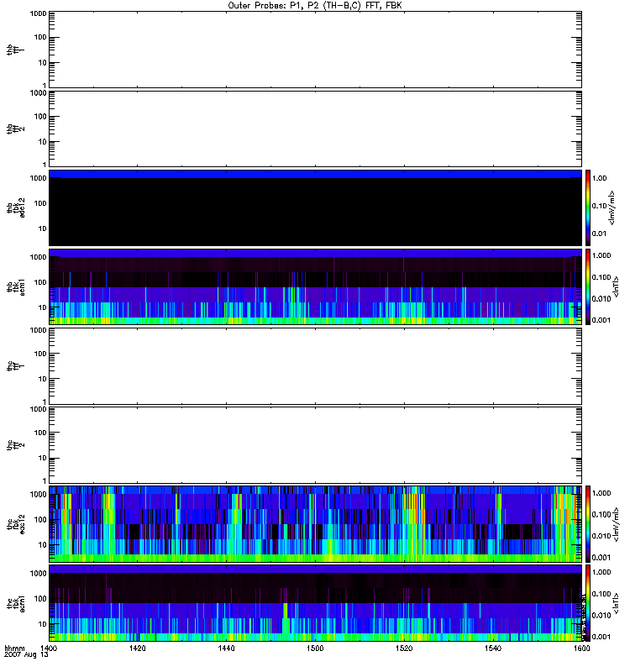This screenshot has width=630, height=672.
Task: Click the 1540 time tick label
Action: pos(493,649)
